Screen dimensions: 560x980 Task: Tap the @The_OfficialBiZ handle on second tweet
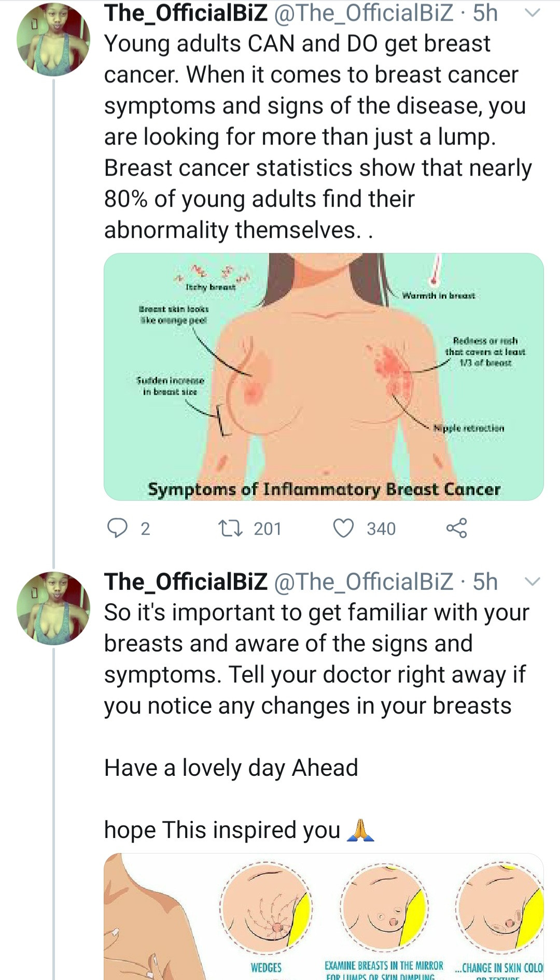click(x=363, y=581)
